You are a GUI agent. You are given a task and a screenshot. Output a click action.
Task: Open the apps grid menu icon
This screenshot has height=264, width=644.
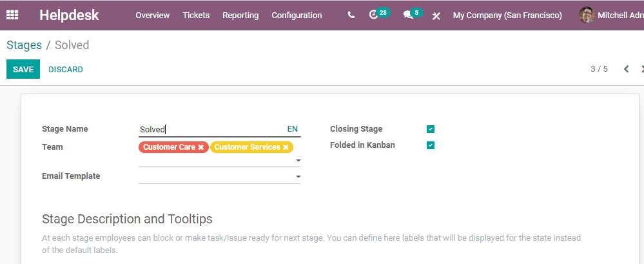(x=12, y=15)
